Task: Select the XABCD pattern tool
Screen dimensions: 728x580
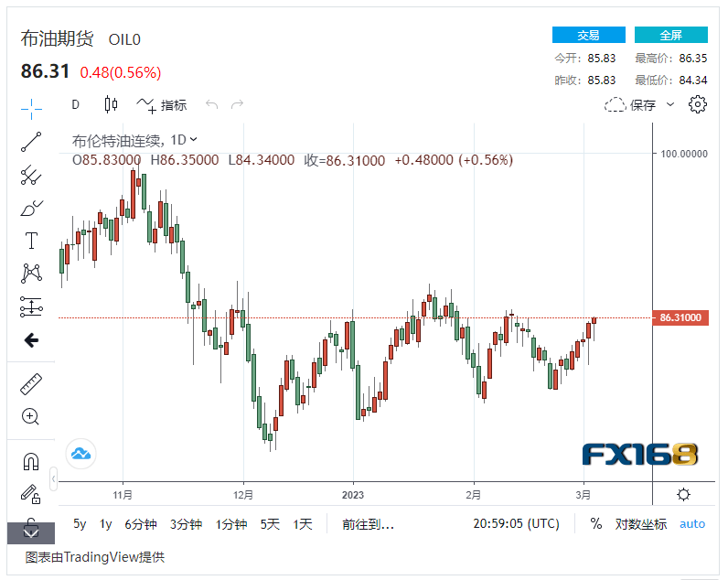Action: tap(31, 274)
